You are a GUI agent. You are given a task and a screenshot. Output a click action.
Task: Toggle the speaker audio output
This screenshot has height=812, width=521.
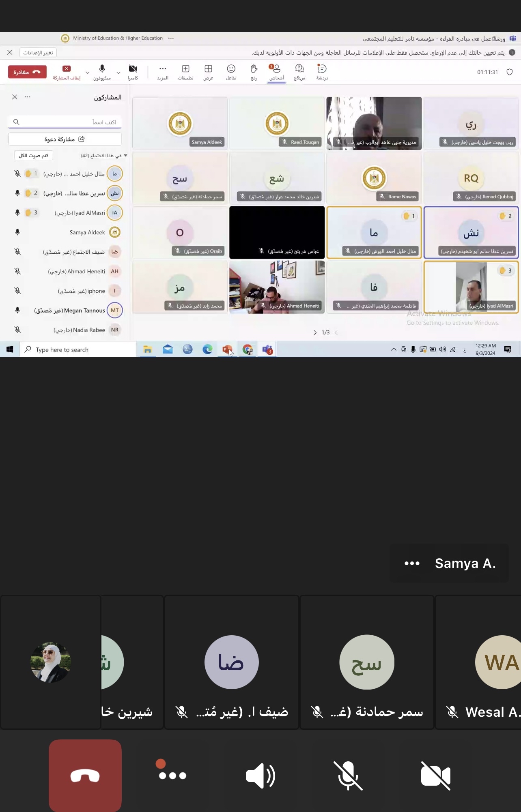click(260, 776)
